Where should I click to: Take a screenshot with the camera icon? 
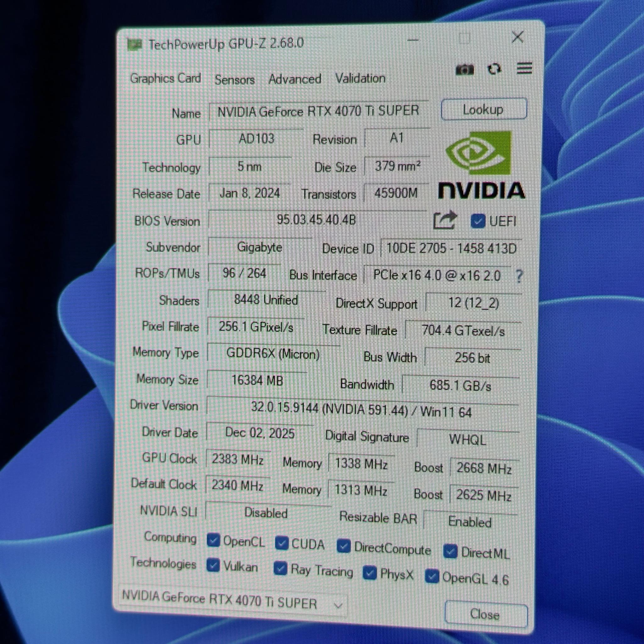(464, 70)
